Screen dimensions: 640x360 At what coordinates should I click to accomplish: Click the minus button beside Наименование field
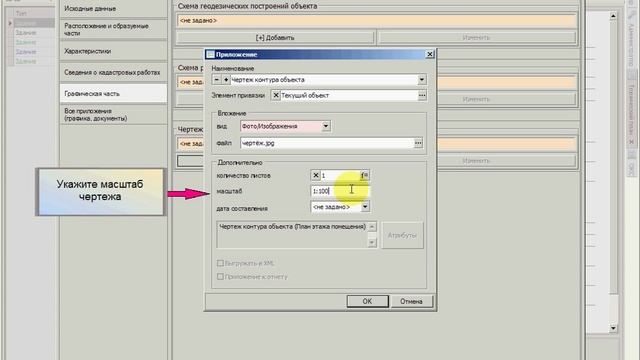217,80
